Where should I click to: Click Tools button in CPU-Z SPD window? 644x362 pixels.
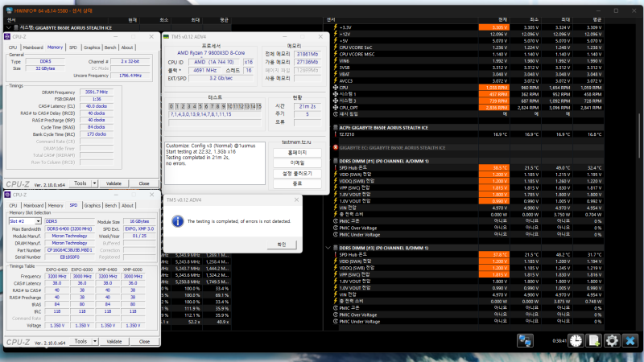click(80, 341)
